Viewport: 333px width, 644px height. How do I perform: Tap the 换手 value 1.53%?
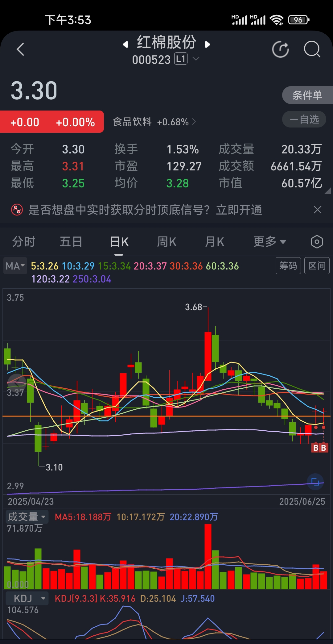click(183, 149)
